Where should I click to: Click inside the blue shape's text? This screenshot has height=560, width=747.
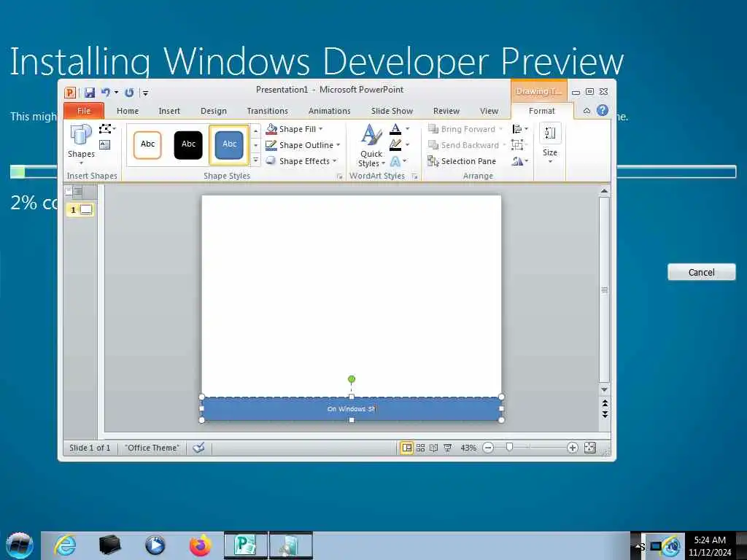point(352,409)
